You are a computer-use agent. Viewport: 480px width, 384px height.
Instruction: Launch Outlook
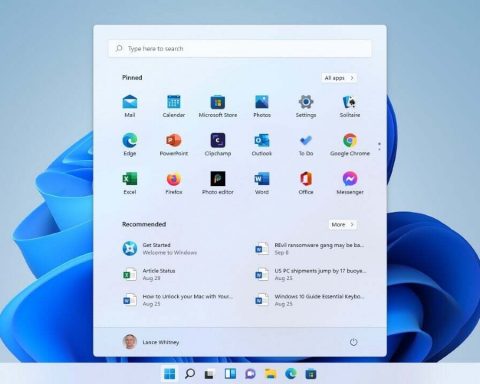point(262,145)
